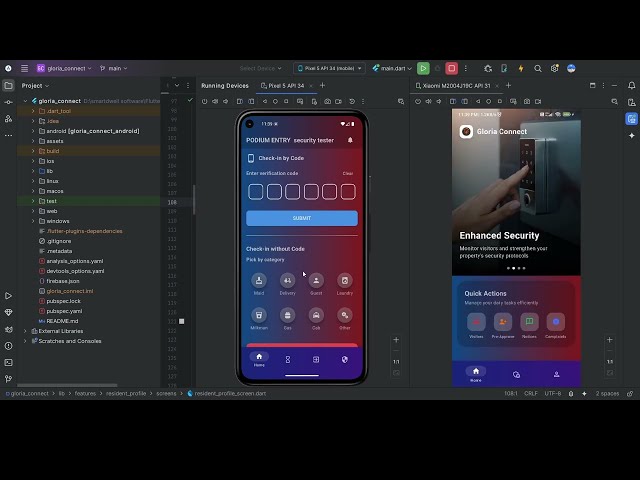Viewport: 640px width, 480px height.
Task: Add new device tab beside Xiaomi
Action: (508, 85)
